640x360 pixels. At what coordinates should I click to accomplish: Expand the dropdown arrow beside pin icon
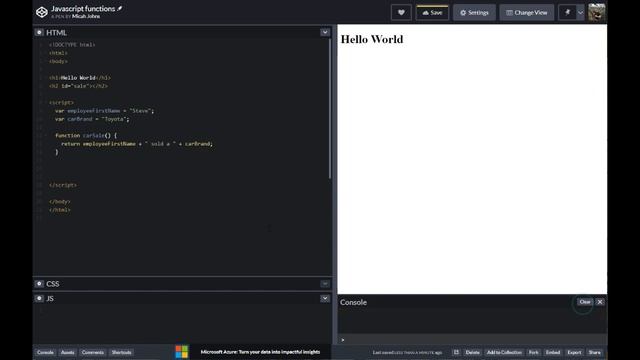pyautogui.click(x=580, y=13)
